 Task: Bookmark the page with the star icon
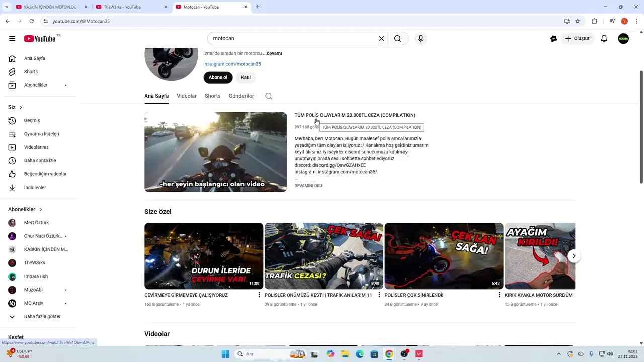(578, 21)
